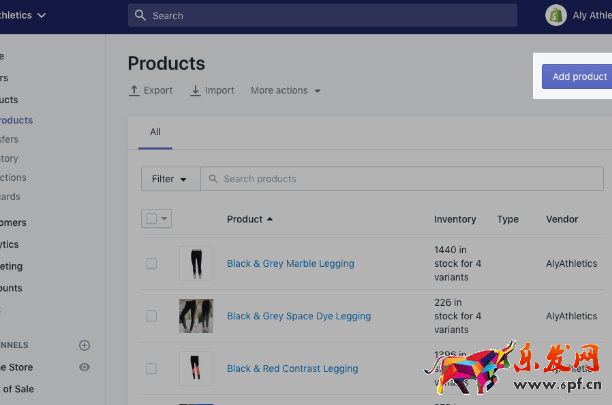Click the magnifier icon in top search bar
Image resolution: width=612 pixels, height=405 pixels.
[x=141, y=16]
